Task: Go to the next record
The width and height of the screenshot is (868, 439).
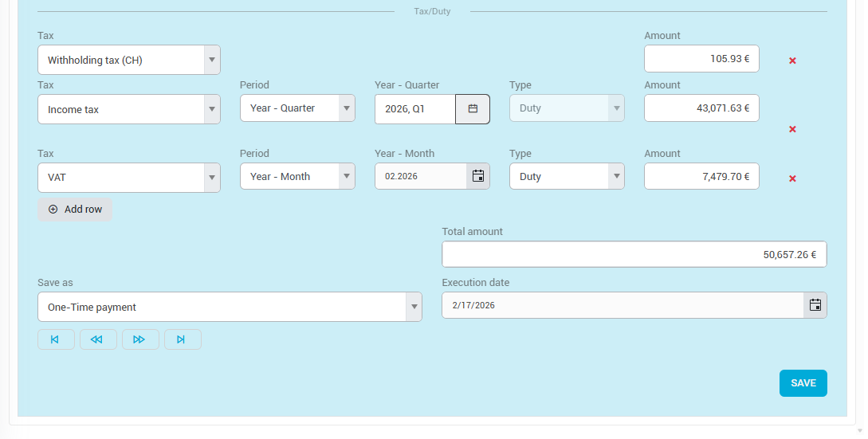Action: [140, 339]
